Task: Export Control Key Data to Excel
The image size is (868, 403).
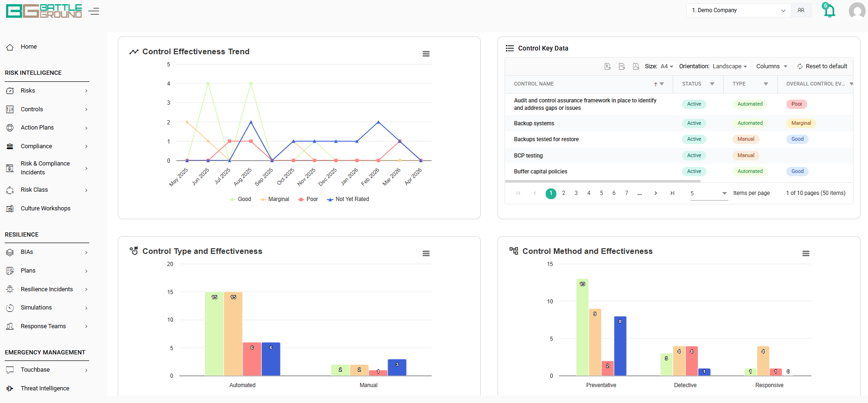Action: (607, 66)
